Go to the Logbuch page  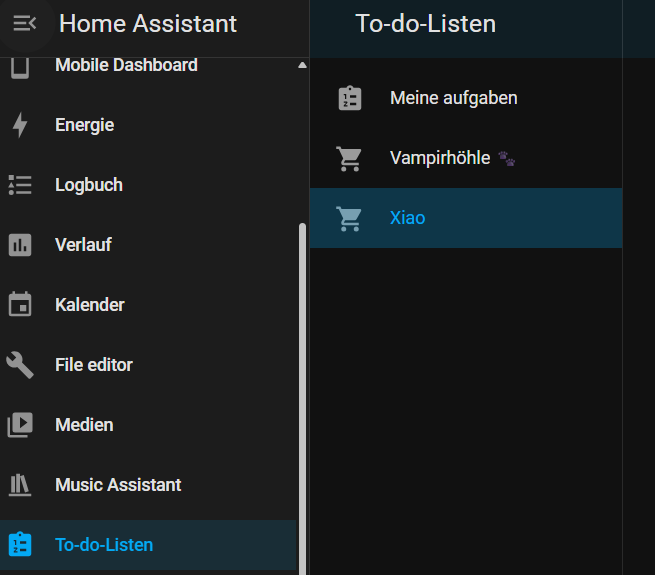point(148,185)
